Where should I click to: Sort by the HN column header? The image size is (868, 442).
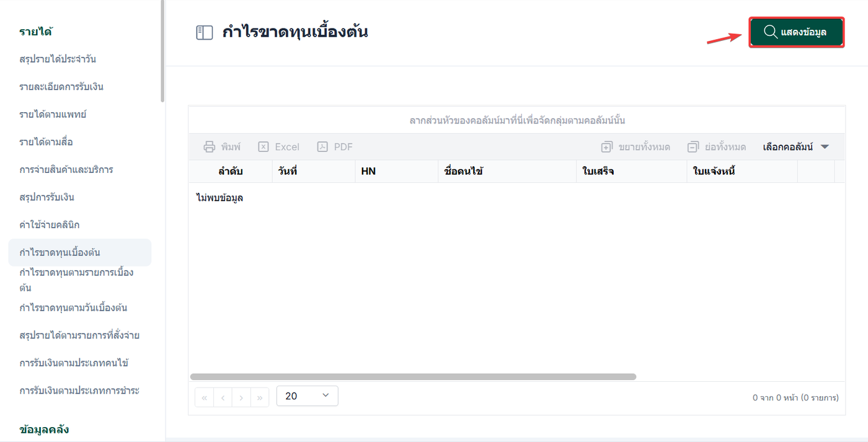point(396,171)
